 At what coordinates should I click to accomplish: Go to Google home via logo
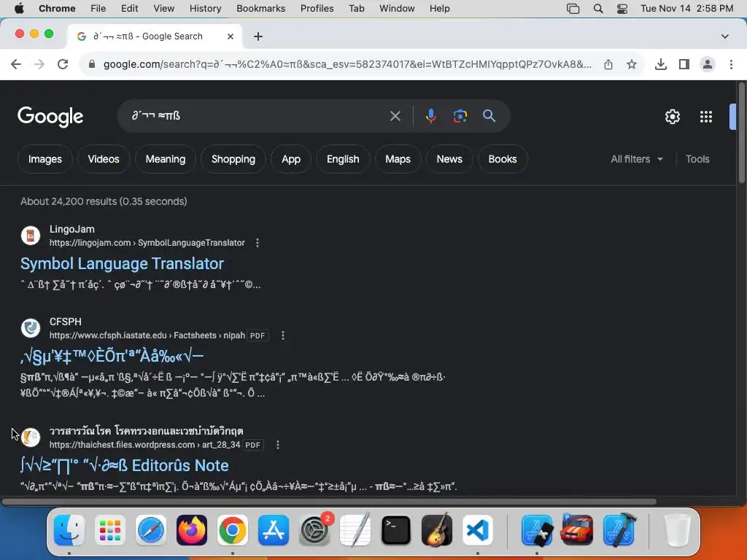pyautogui.click(x=50, y=117)
